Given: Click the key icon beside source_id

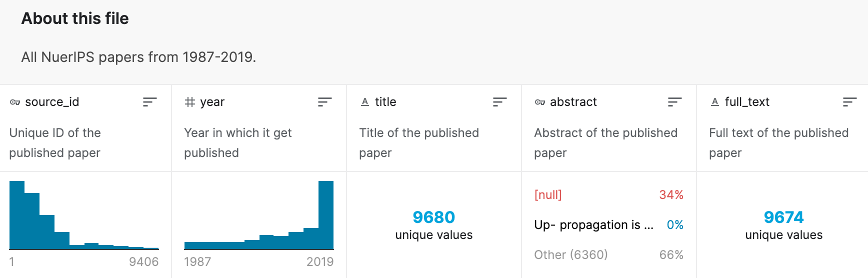Looking at the screenshot, I should [x=15, y=102].
